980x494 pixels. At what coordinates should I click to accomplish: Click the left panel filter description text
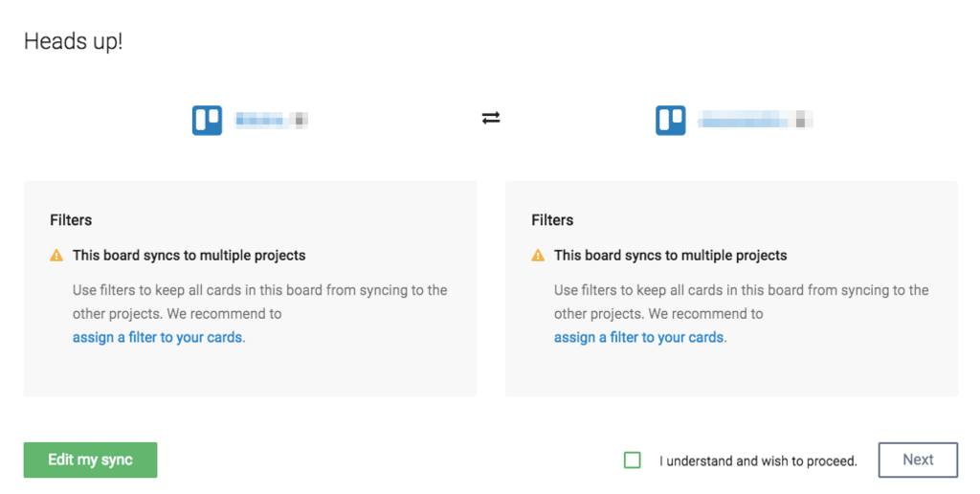point(260,302)
